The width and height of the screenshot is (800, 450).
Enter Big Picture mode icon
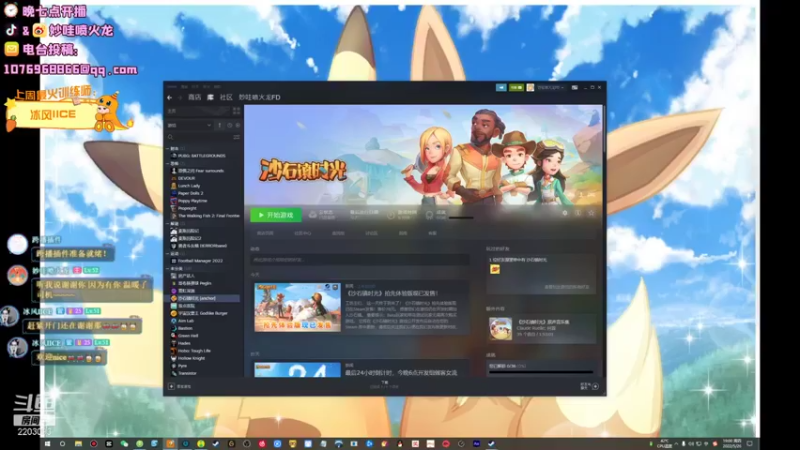tap(574, 88)
